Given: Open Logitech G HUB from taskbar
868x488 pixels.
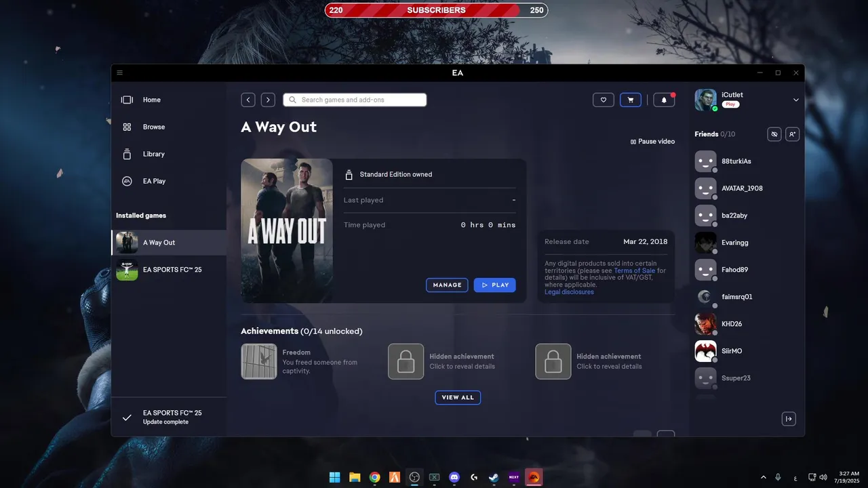Looking at the screenshot, I should pos(474,477).
